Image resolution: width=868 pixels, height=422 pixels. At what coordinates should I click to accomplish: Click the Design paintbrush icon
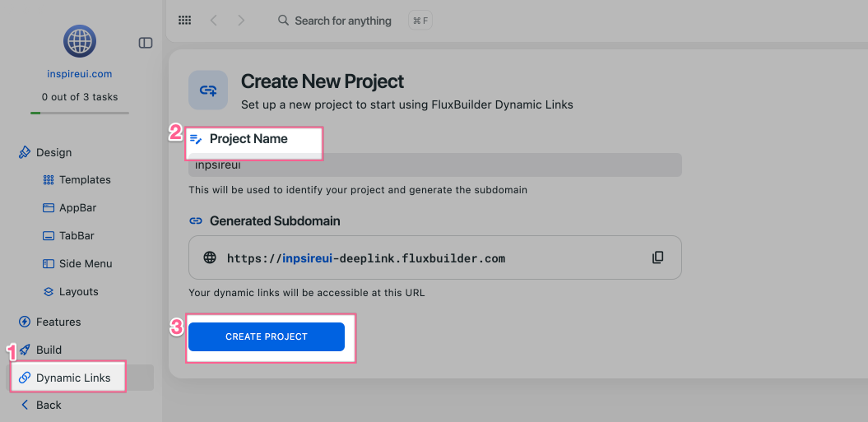(25, 152)
